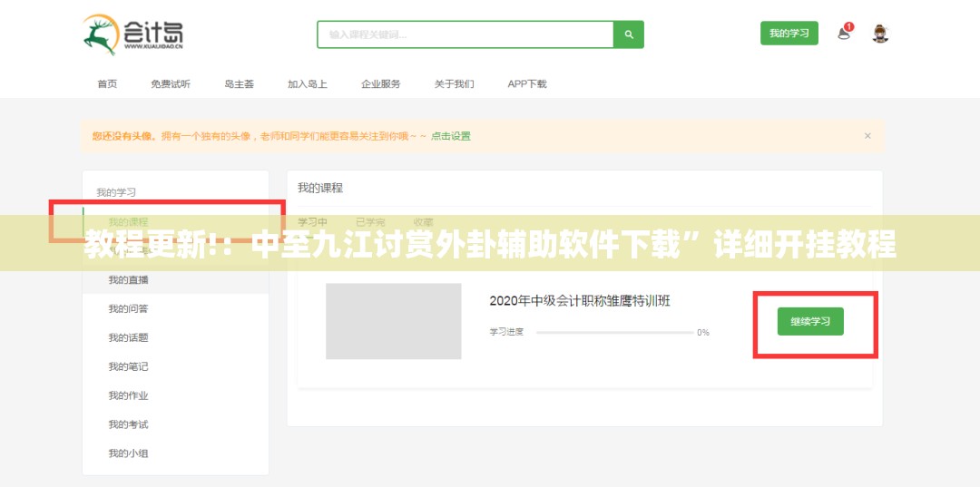
Task: Select 我的考试 in sidebar
Action: (x=128, y=424)
